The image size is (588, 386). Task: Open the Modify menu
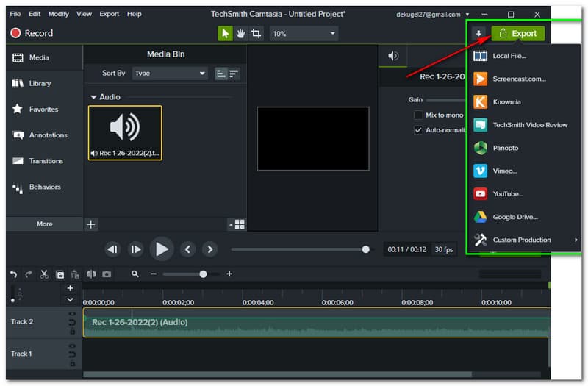pyautogui.click(x=59, y=14)
